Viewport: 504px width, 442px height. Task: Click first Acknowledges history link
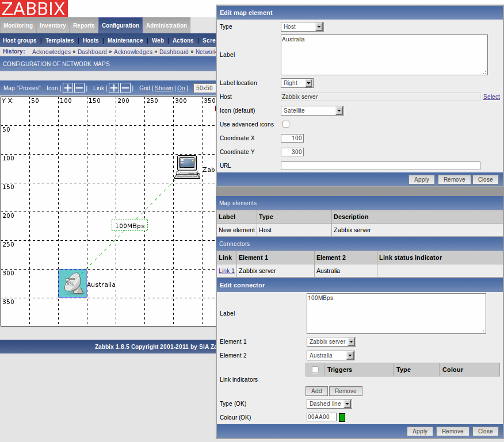[x=51, y=52]
